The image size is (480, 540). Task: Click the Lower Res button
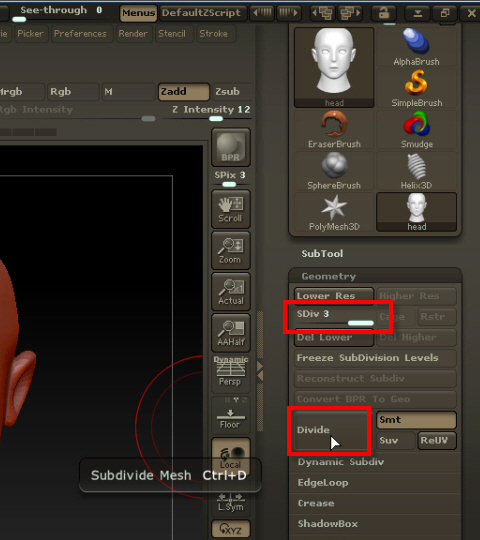click(334, 296)
